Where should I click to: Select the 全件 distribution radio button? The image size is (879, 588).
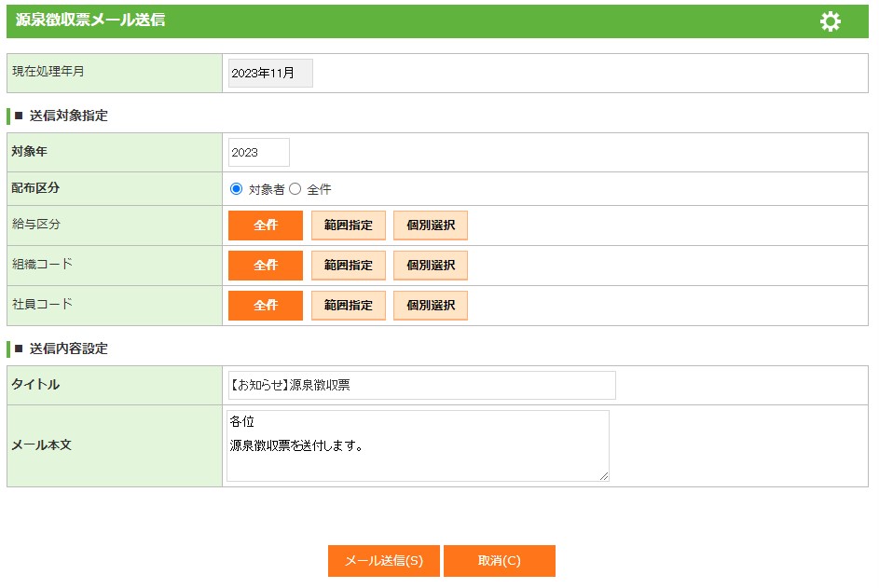point(295,189)
